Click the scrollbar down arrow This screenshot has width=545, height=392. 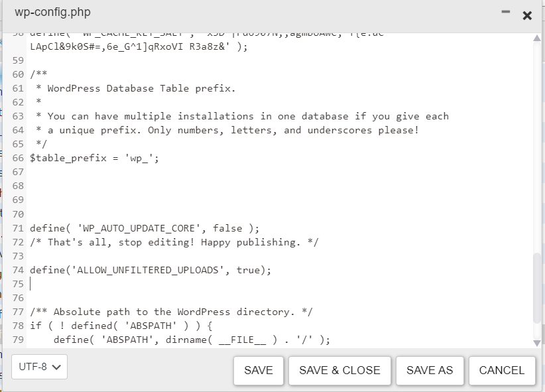click(x=537, y=342)
